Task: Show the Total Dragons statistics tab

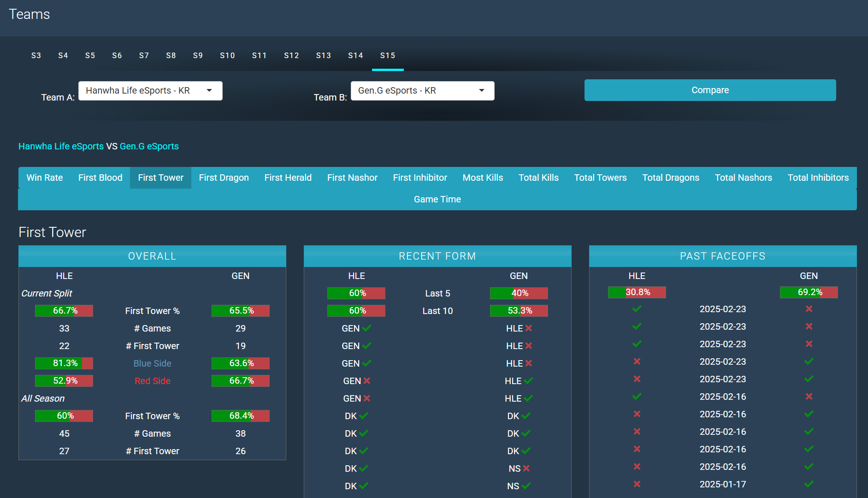Action: [671, 178]
